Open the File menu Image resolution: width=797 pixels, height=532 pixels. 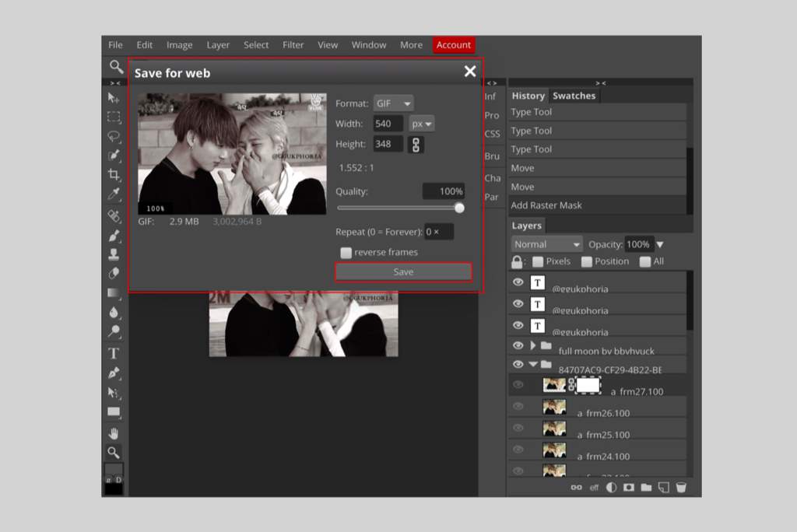(115, 45)
